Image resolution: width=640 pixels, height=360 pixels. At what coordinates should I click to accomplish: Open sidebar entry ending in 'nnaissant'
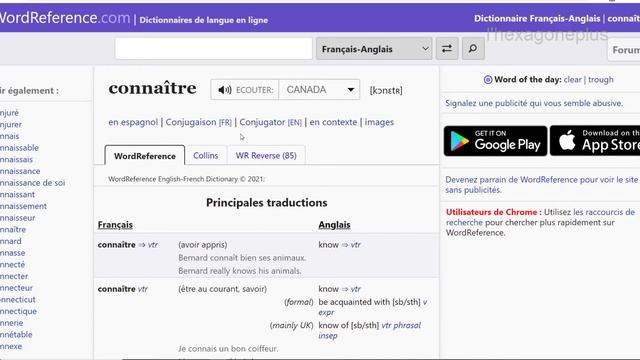(x=17, y=195)
